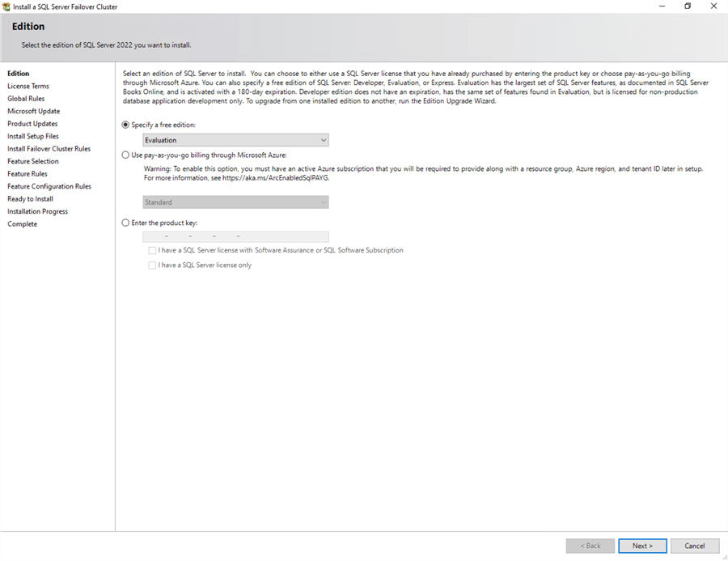Click the window resize grip
The width and height of the screenshot is (728, 561).
(724, 557)
